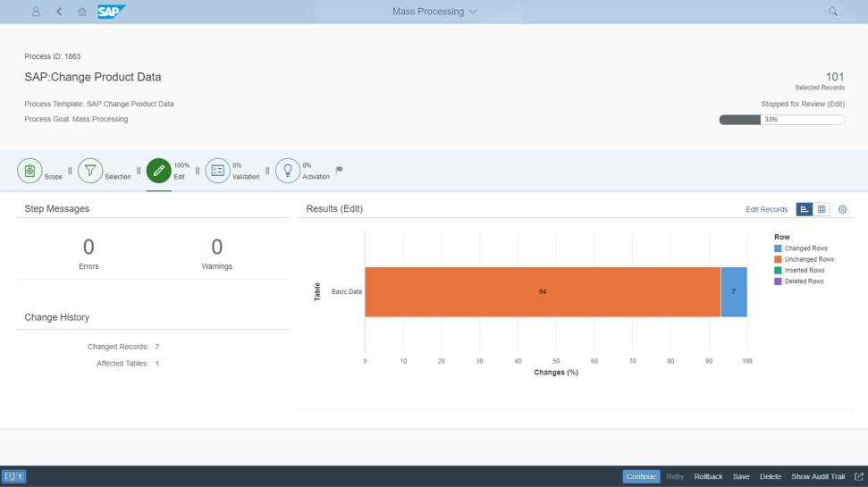Viewport: 868px width, 487px height.
Task: Click the Errors count 0
Action: pyautogui.click(x=88, y=247)
